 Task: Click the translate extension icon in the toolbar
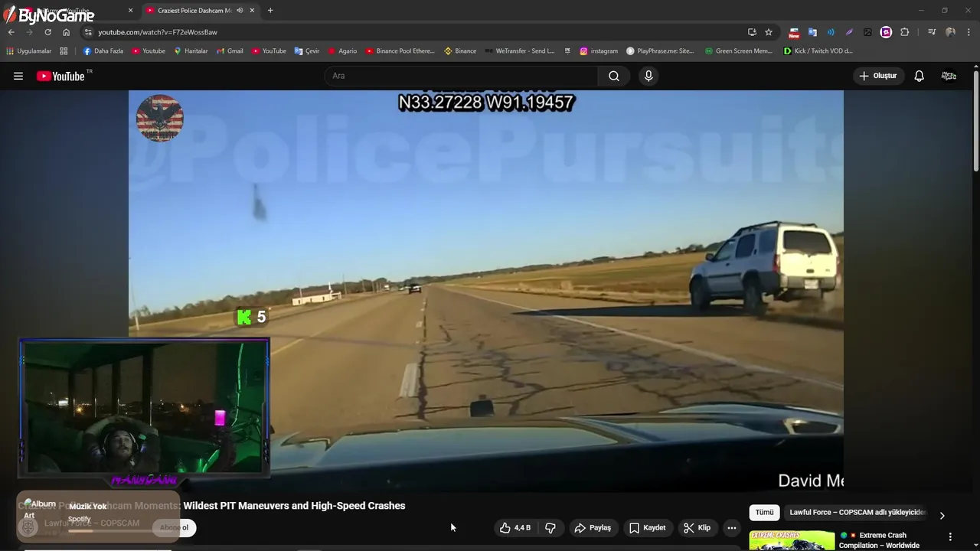point(812,32)
